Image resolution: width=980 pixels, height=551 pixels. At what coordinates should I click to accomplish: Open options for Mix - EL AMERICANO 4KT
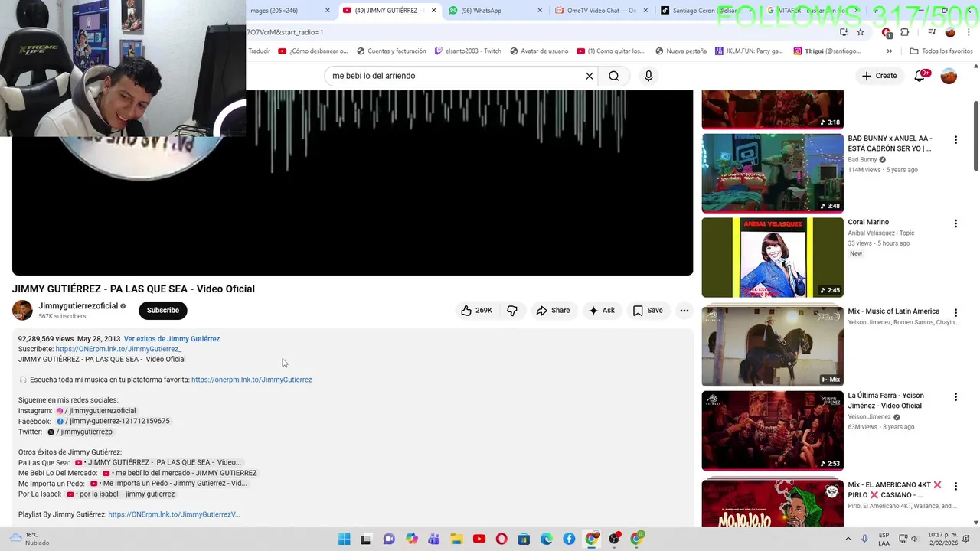tap(955, 486)
